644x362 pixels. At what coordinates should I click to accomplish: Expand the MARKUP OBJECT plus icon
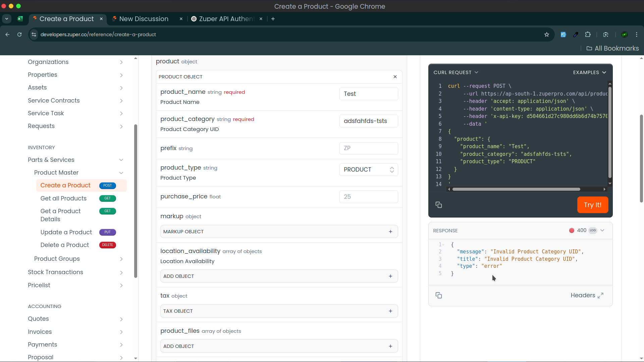coord(390,232)
